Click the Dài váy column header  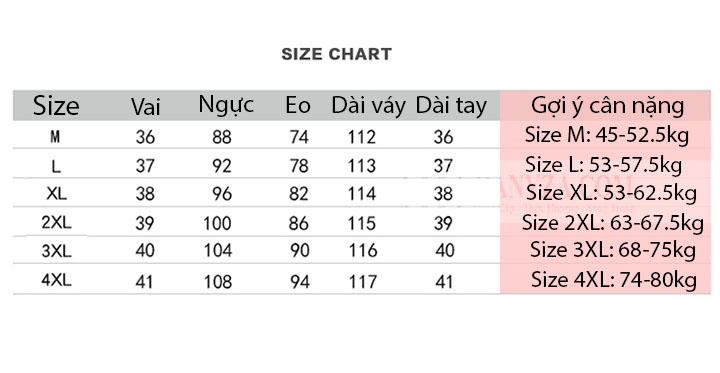pos(369,106)
